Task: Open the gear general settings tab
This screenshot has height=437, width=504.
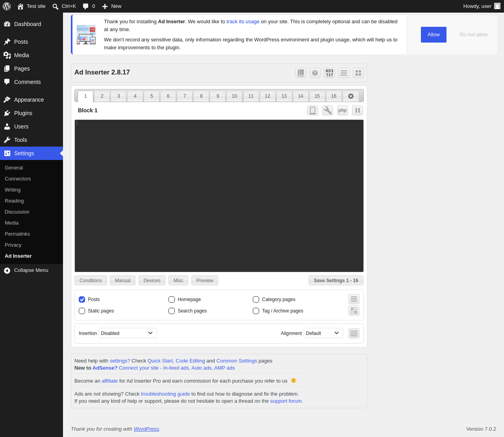Action: point(351,96)
